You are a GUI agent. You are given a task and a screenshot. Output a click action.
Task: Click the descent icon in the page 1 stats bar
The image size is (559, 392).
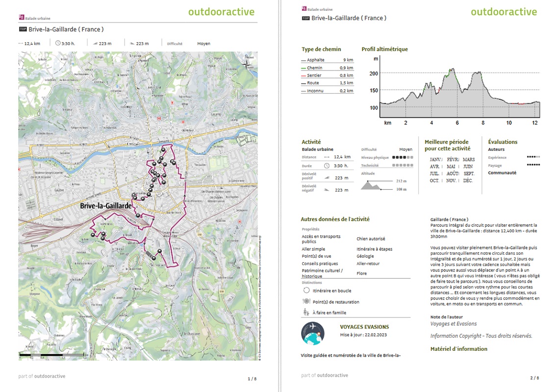[132, 44]
